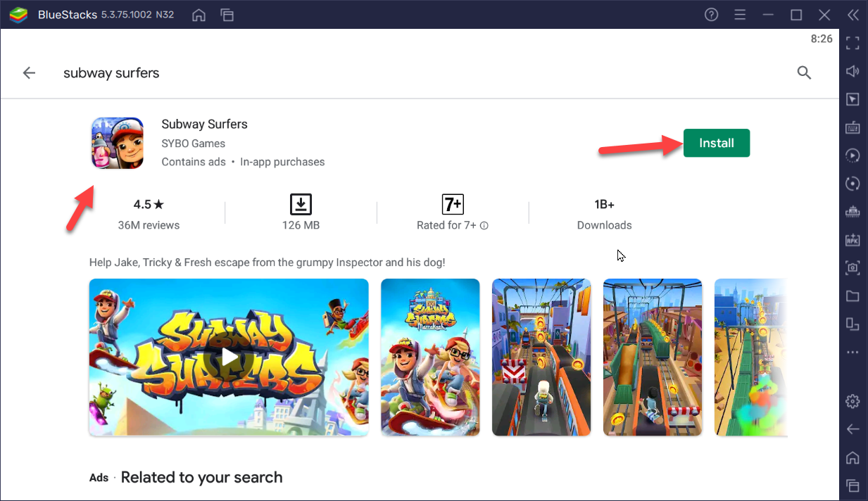This screenshot has width=868, height=501.
Task: Open BlueStacks help question mark icon
Action: click(x=711, y=15)
